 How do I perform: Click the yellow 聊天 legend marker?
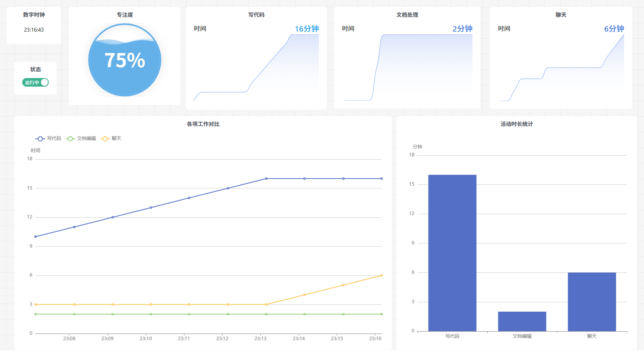pos(105,138)
